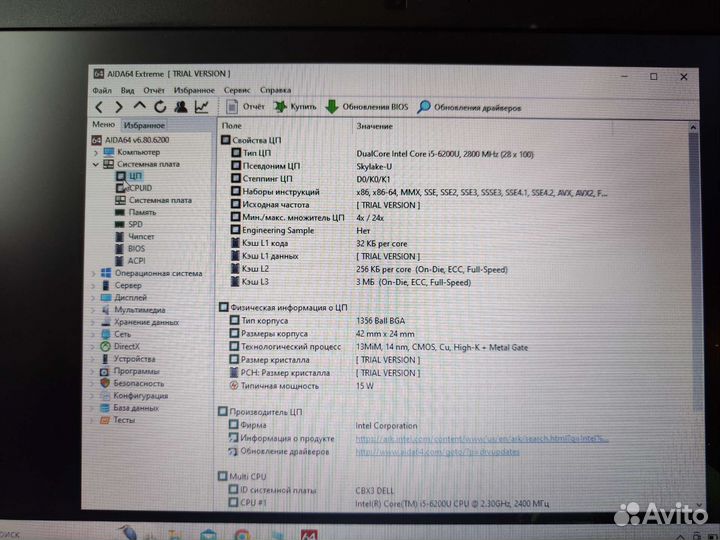Click the scroll-up arrow on the vertical scrollbar
The image size is (720, 540).
coord(693,127)
